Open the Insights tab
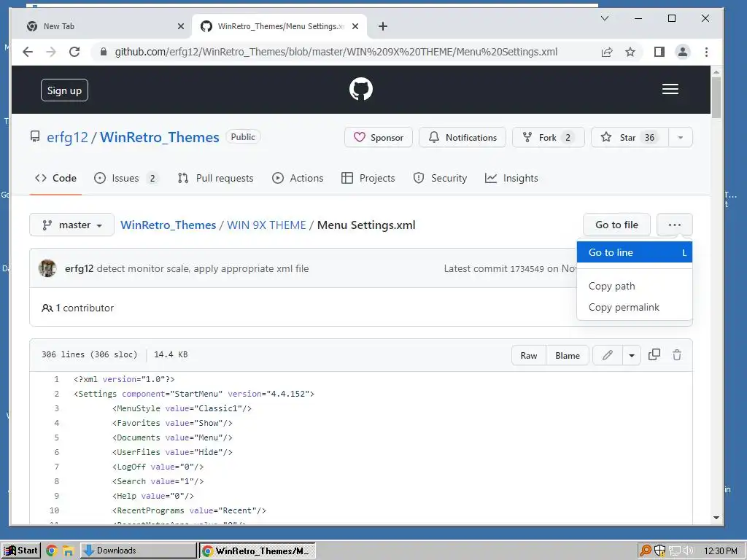Image resolution: width=747 pixels, height=560 pixels. tap(511, 178)
